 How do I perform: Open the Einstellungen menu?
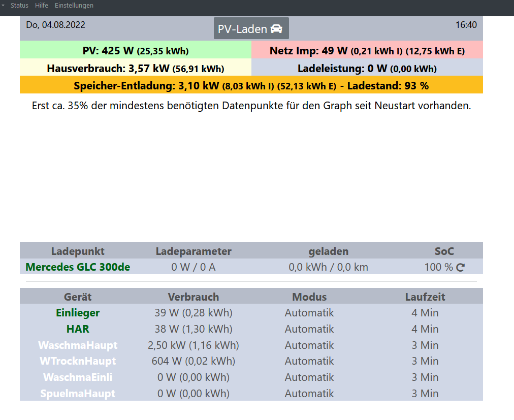(x=74, y=6)
